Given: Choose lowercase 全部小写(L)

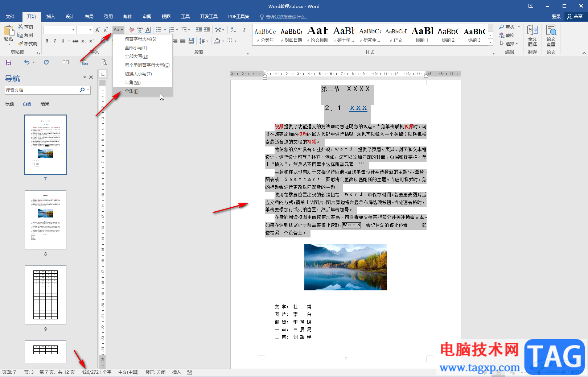Looking at the screenshot, I should (x=142, y=48).
